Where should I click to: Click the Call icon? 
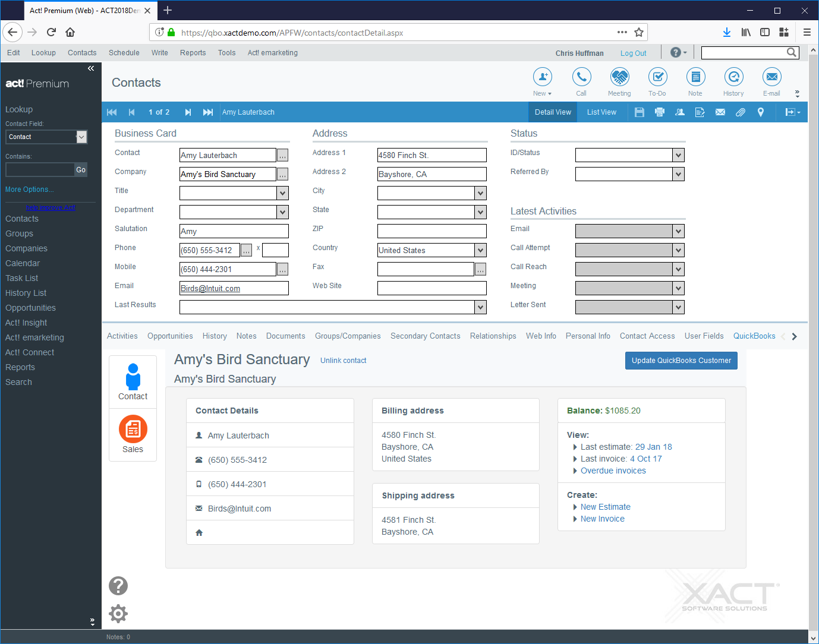click(x=581, y=77)
